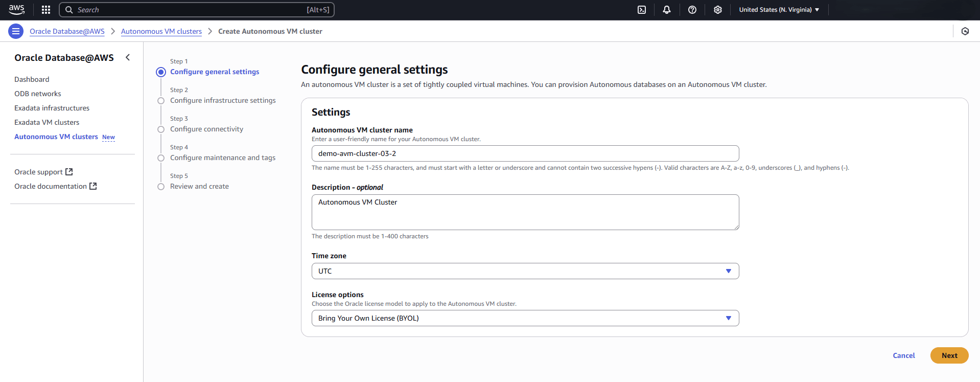Open the United States (N. Virginia) region selector
Viewport: 980px width, 382px height.
point(779,10)
